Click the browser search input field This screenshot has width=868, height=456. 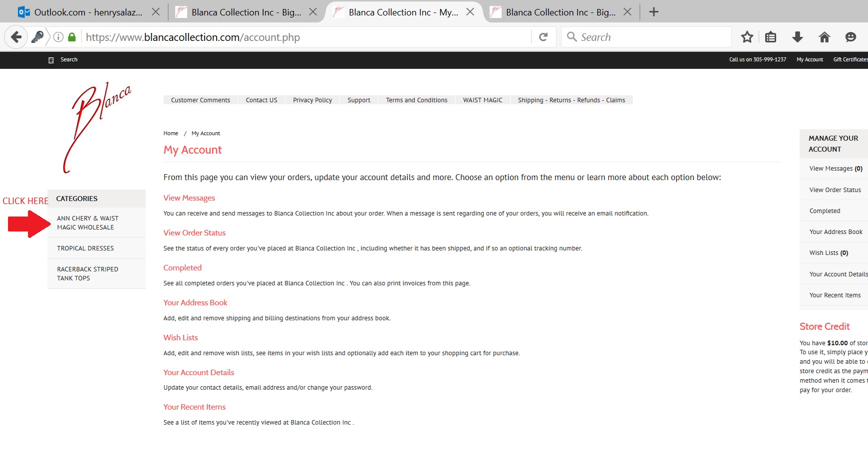click(x=649, y=37)
